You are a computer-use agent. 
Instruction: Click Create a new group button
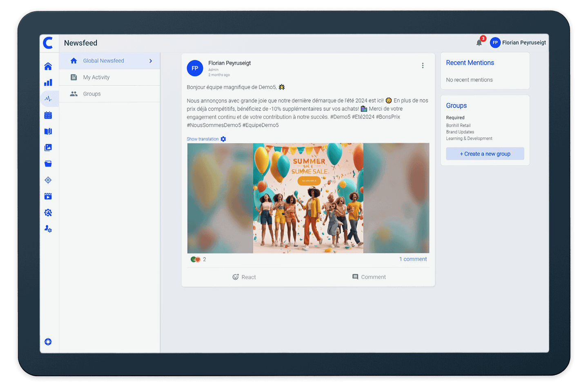[x=485, y=154]
